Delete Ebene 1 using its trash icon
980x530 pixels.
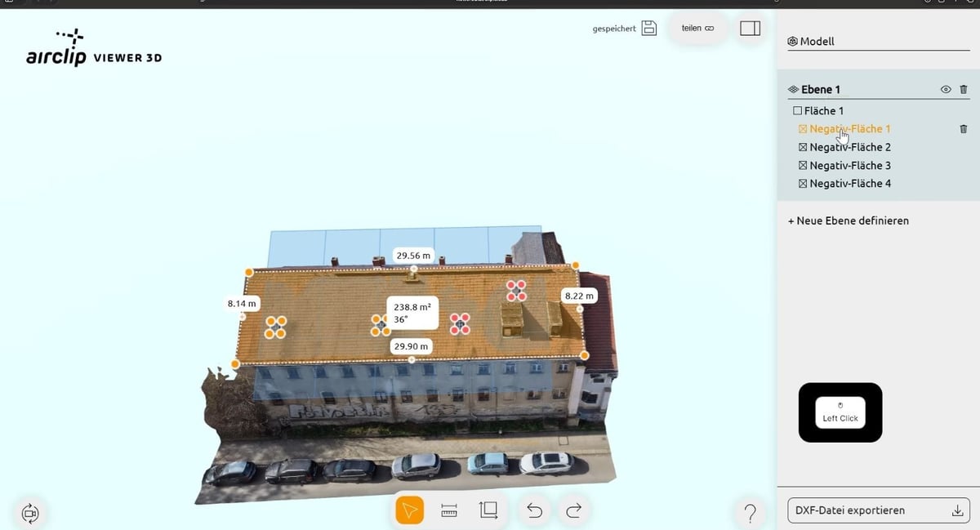click(x=964, y=90)
